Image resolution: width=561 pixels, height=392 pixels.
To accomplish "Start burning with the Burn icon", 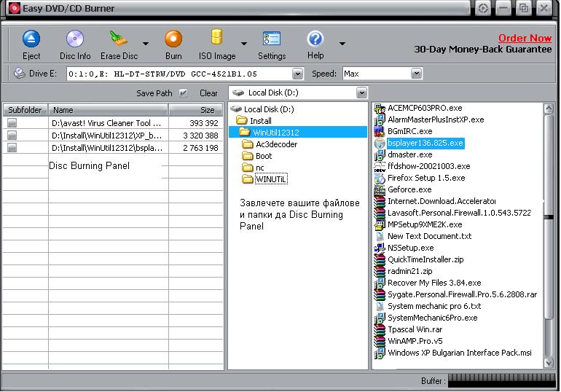I will pyautogui.click(x=173, y=39).
